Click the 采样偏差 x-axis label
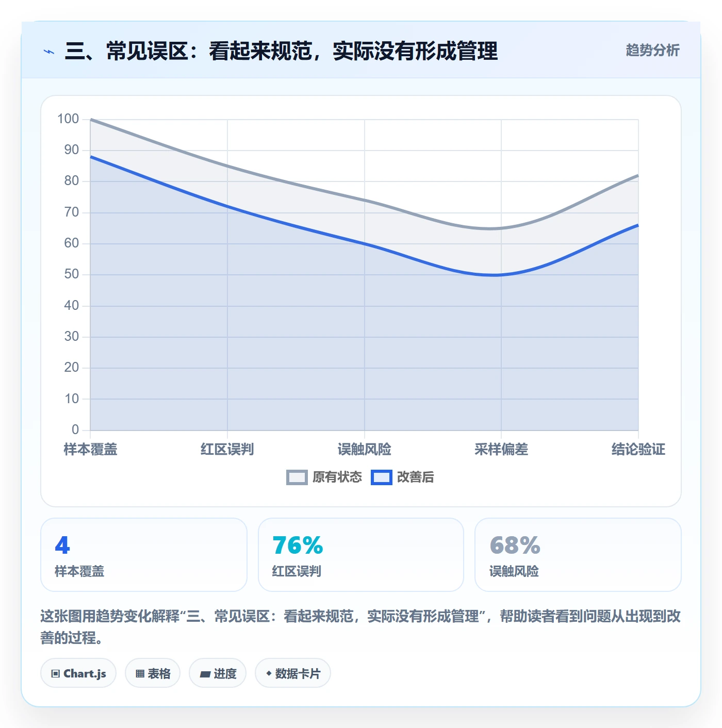 point(501,449)
